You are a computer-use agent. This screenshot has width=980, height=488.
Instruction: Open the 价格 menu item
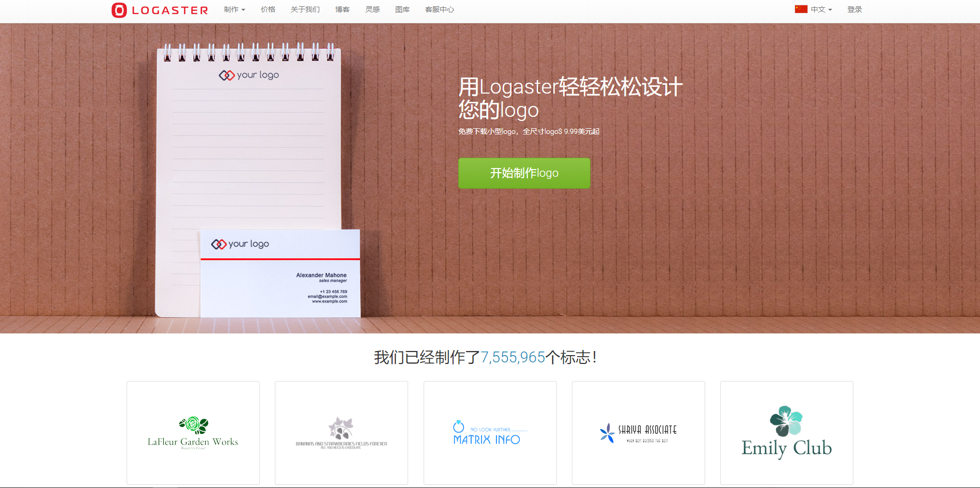tap(268, 9)
